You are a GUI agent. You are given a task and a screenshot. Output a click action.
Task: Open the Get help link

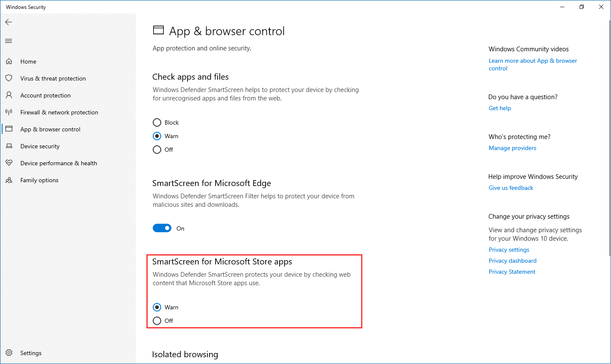pyautogui.click(x=500, y=108)
